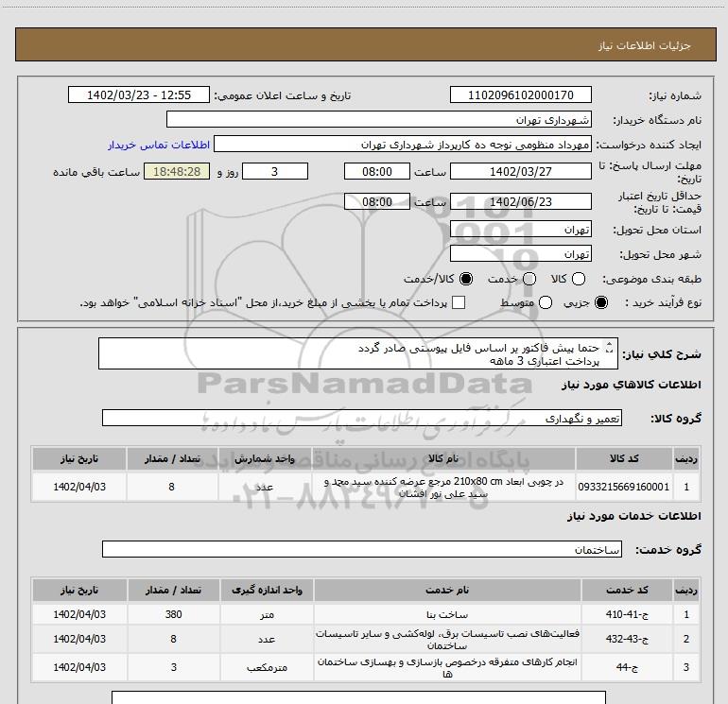The width and height of the screenshot is (728, 704).
Task: Click the واحد اندازه گیری column header
Action: coord(267,590)
